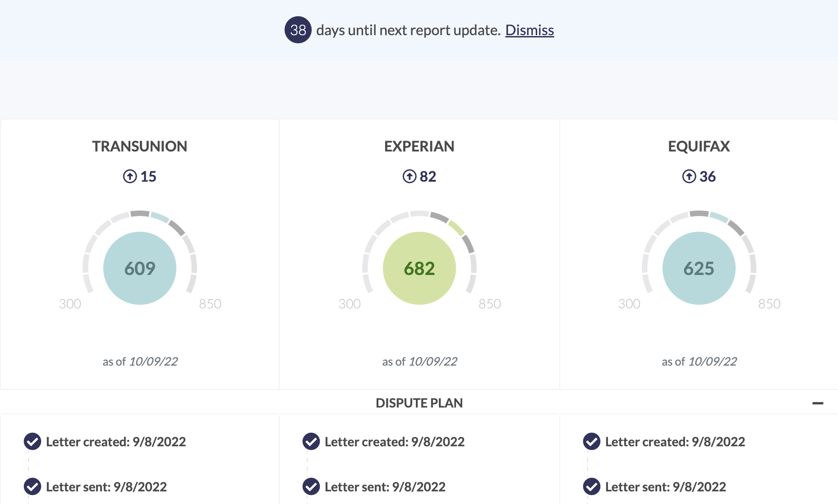The height and width of the screenshot is (504, 838).
Task: Click Experian Letter sent checkmark icon
Action: (x=311, y=487)
